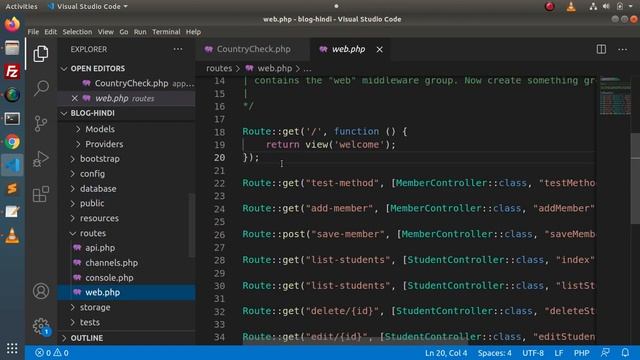Image resolution: width=640 pixels, height=360 pixels.
Task: Close the web.php editor tab
Action: click(x=380, y=49)
